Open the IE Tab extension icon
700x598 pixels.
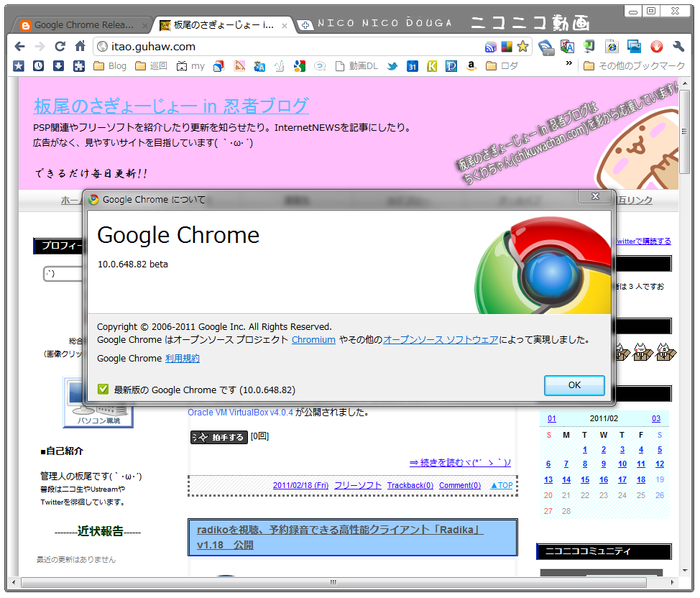612,47
